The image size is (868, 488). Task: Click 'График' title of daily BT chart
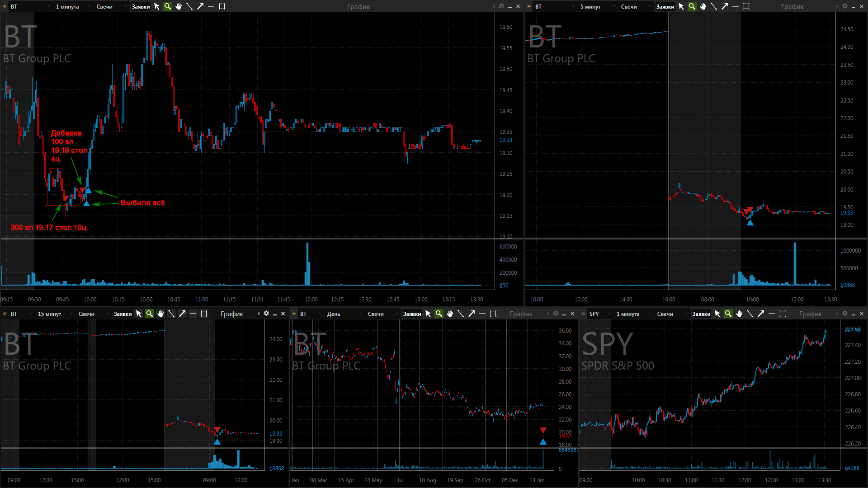tap(521, 314)
